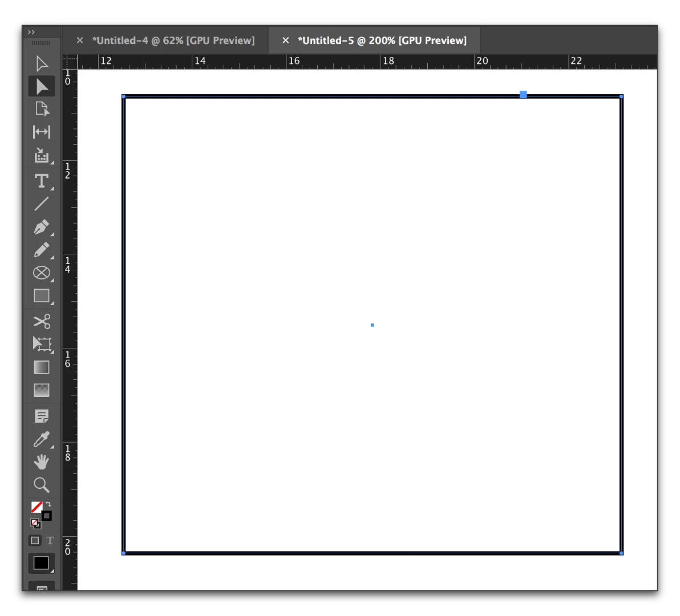Select the Gap tool
This screenshot has width=680, height=616.
click(42, 132)
